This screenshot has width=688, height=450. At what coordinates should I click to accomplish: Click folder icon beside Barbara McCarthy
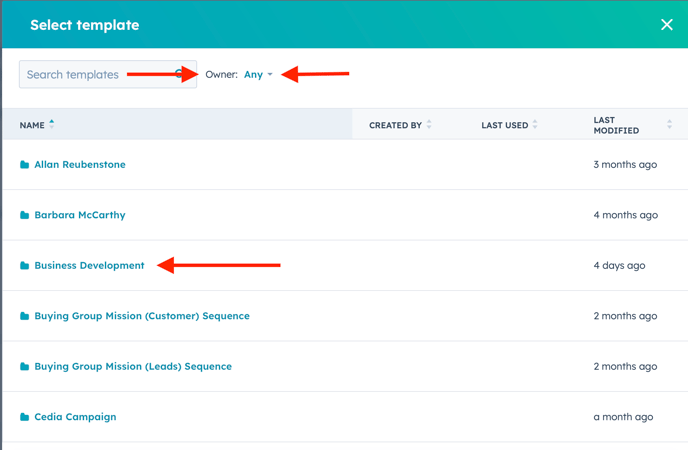click(25, 215)
